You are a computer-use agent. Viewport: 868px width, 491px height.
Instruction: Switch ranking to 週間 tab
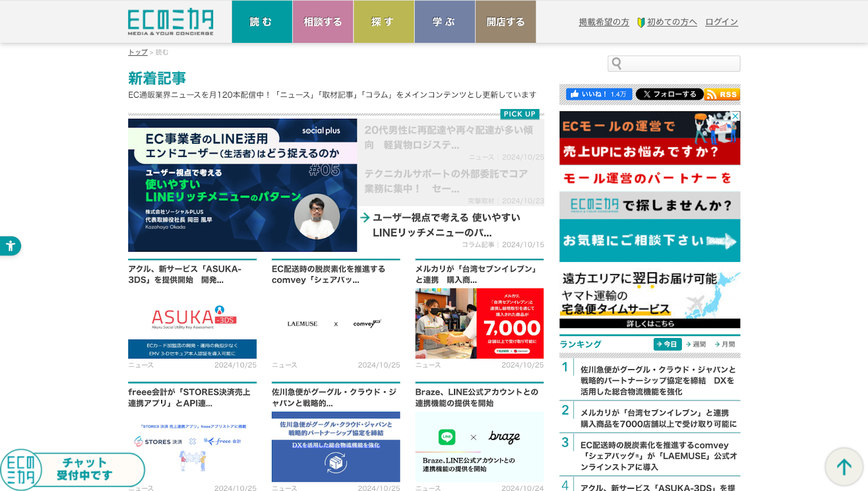696,344
